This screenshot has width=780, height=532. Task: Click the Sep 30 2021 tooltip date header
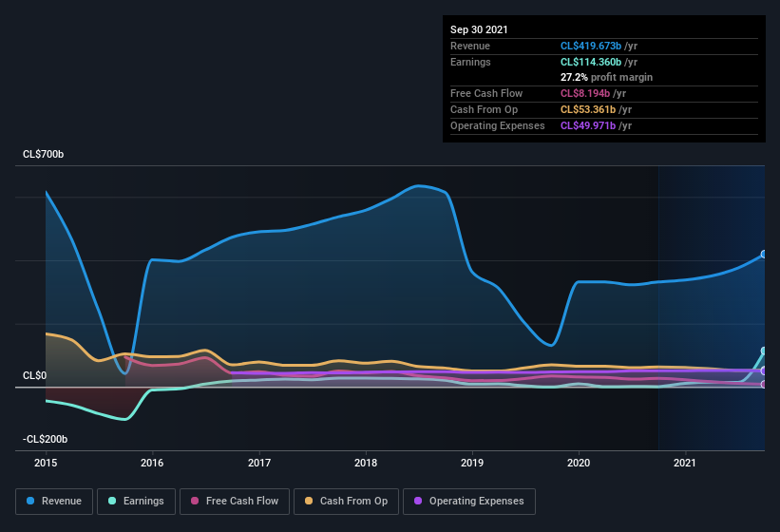[x=479, y=29]
